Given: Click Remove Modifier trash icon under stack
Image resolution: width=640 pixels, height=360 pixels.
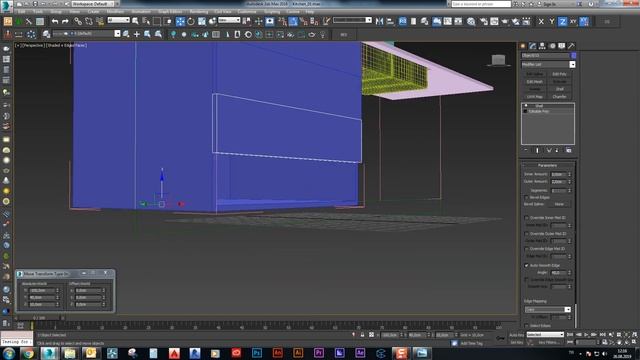Looking at the screenshot, I should point(557,150).
